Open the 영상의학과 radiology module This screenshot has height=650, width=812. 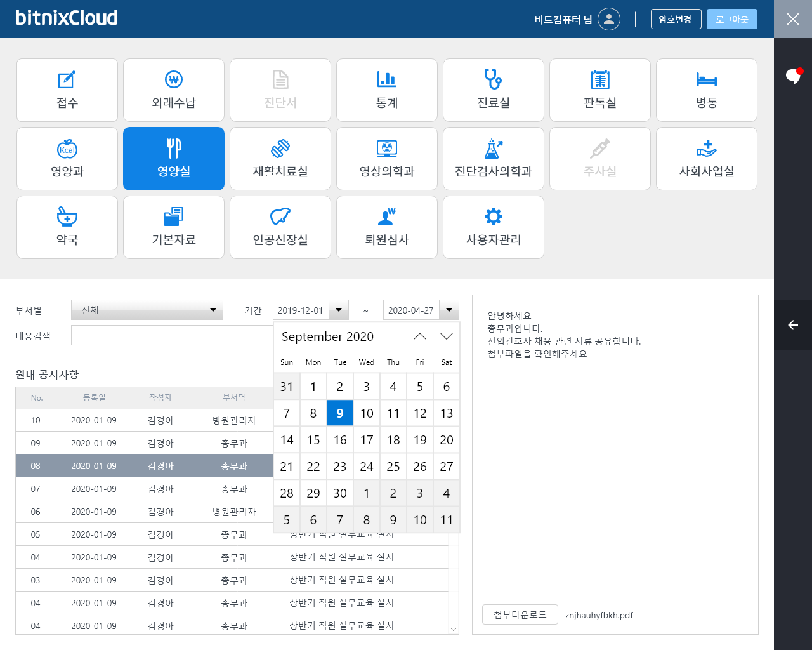387,159
